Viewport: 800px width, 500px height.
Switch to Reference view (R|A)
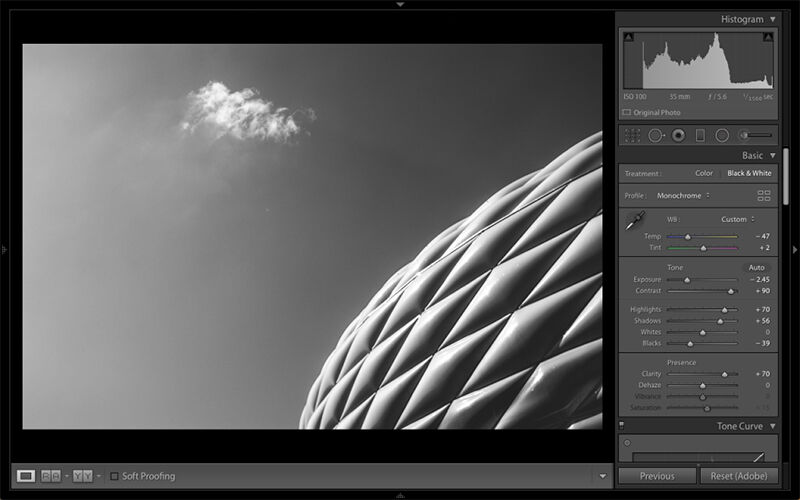pos(51,476)
